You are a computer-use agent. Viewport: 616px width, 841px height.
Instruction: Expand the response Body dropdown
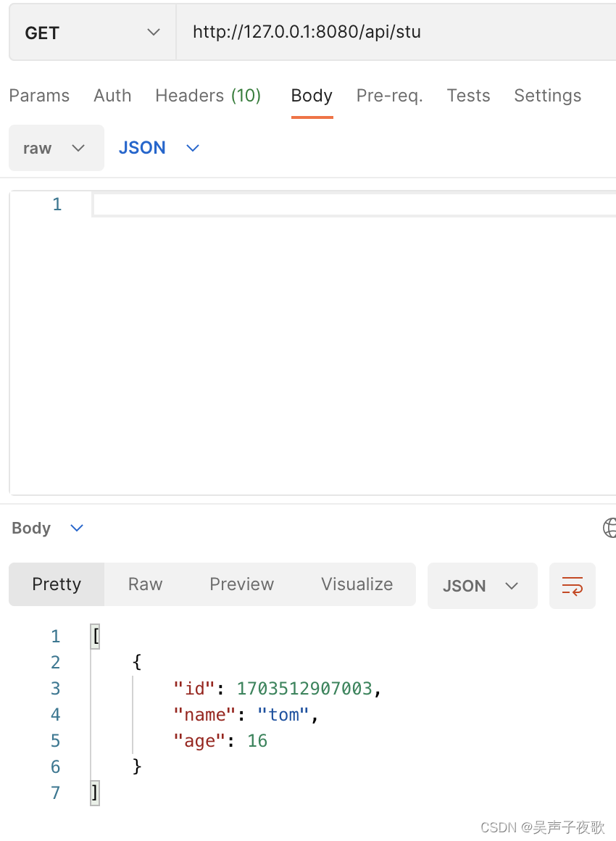[x=48, y=529]
